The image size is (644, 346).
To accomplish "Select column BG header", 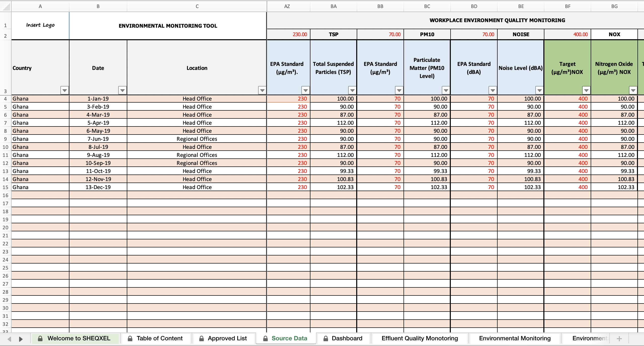I will click(x=614, y=6).
